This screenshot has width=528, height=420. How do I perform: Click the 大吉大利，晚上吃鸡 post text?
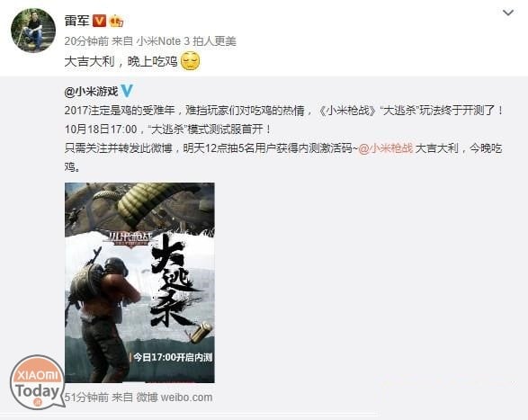(121, 62)
